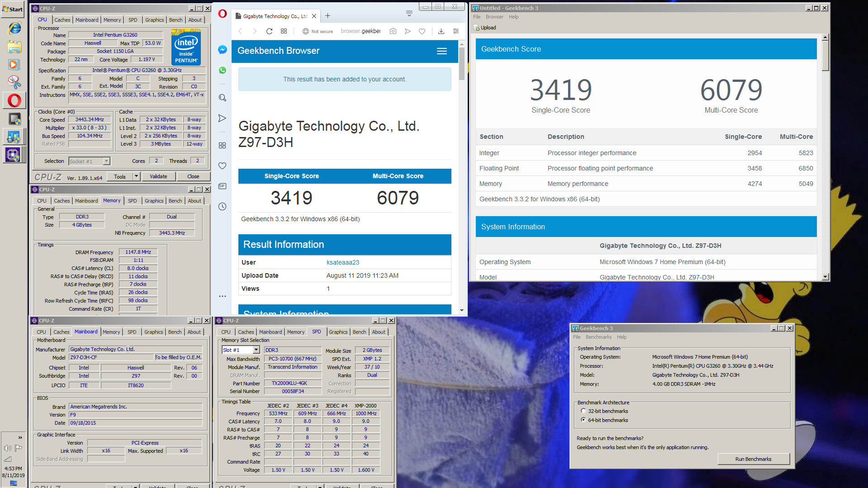Open the CPU-Z taskbar icon
Screen dimensions: 868x488
[13, 155]
